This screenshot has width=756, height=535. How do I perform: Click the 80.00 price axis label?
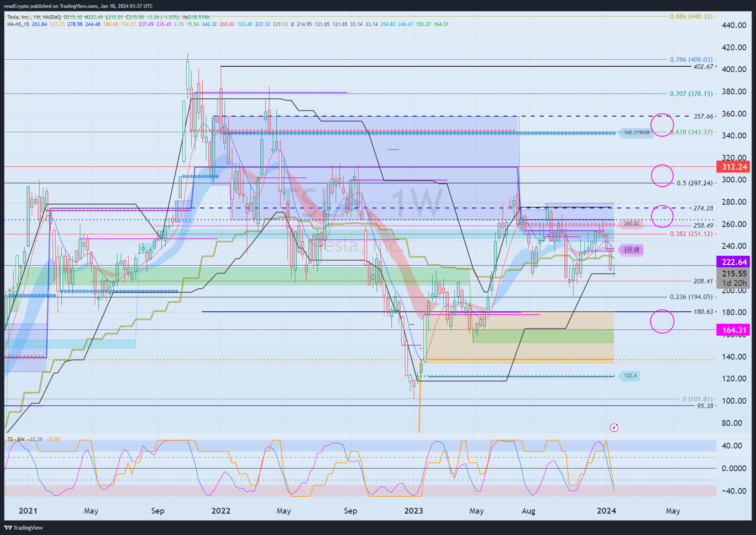(732, 423)
